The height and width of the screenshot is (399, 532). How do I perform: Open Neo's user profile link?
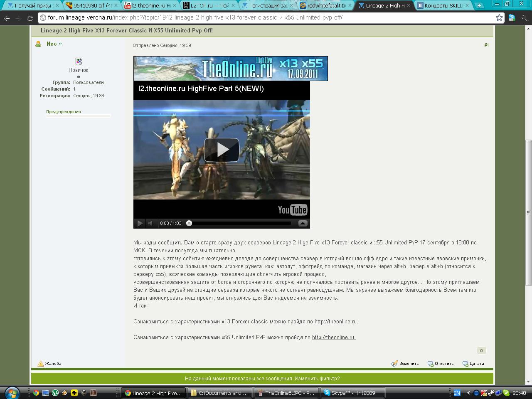tap(52, 44)
